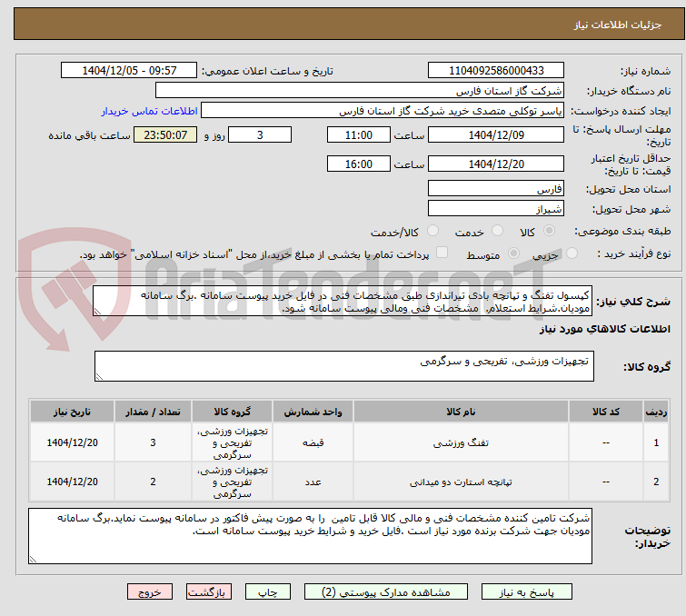Select the خدمت radio button
The image size is (686, 616).
click(497, 231)
